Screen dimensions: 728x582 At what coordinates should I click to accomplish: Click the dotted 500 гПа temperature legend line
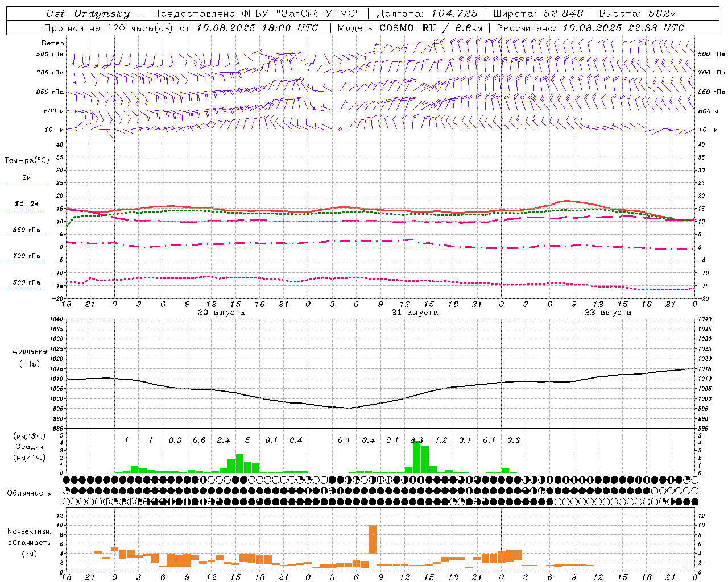(x=25, y=289)
